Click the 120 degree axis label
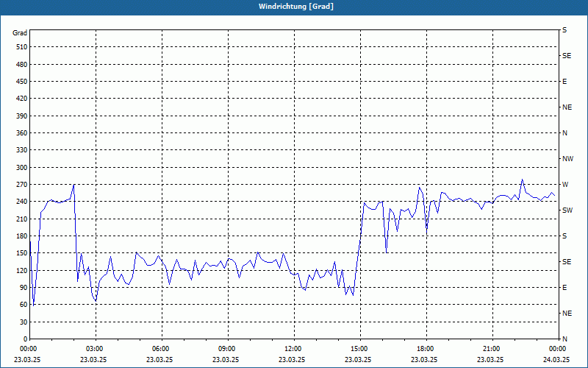Viewport: 588px width, 368px height. pos(22,270)
